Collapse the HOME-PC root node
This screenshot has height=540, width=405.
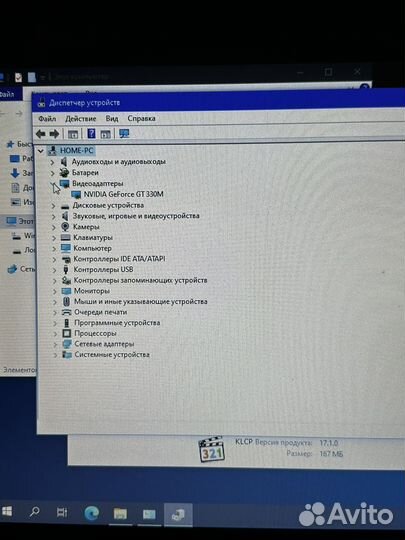click(x=41, y=151)
